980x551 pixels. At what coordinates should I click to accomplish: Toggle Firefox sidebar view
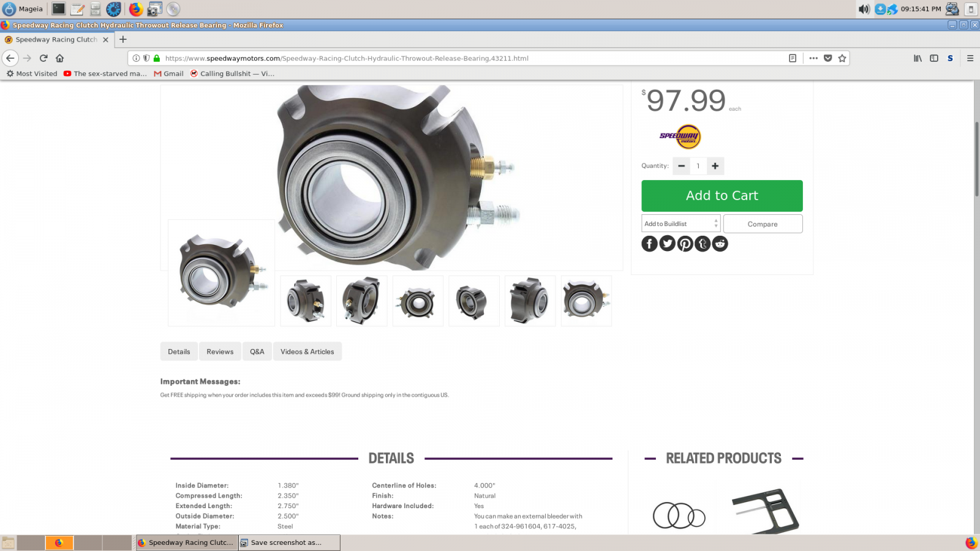coord(934,58)
